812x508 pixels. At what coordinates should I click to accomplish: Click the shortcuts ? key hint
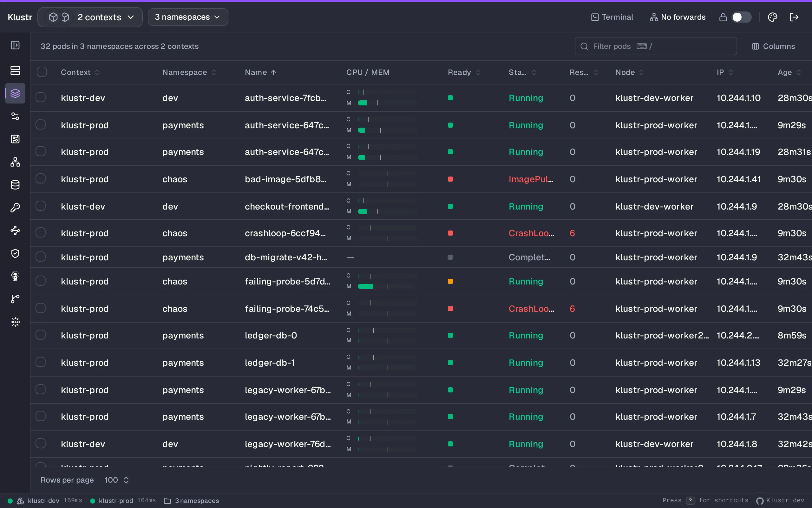(690, 501)
